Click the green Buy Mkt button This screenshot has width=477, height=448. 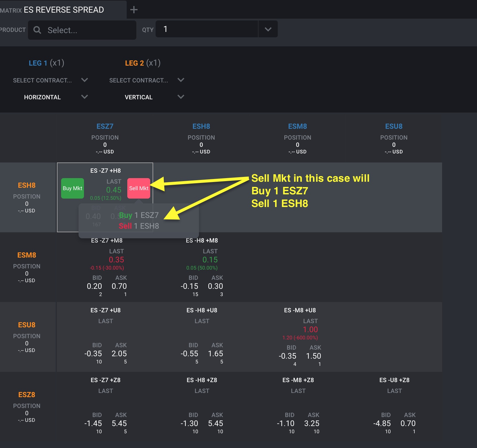tap(73, 188)
